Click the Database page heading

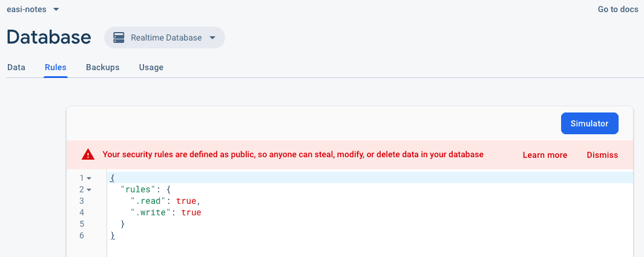coord(49,37)
